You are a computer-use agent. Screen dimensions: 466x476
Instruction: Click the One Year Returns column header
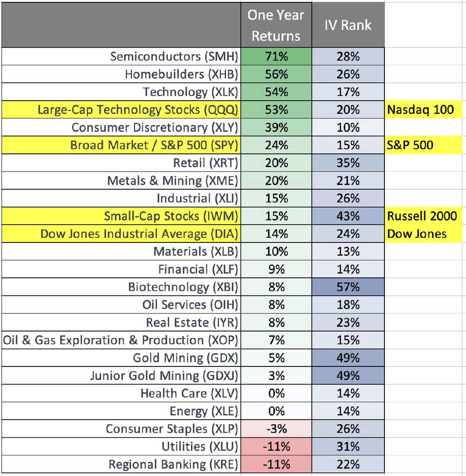(276, 25)
